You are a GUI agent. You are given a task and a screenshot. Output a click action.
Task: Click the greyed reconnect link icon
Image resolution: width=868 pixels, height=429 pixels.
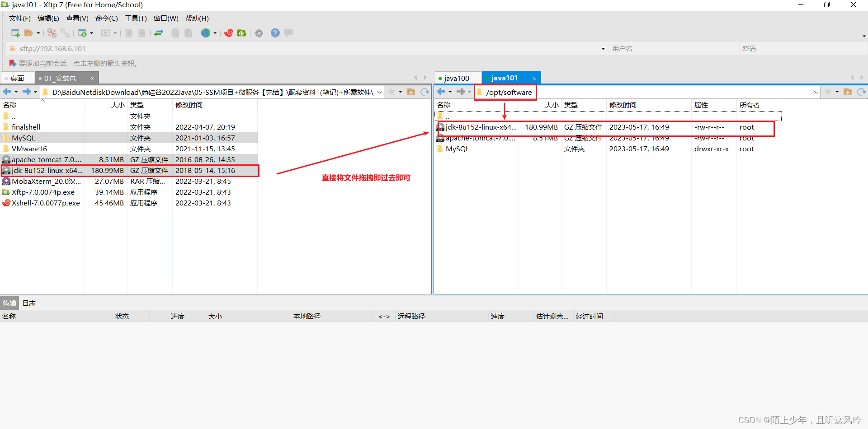pyautogui.click(x=65, y=33)
